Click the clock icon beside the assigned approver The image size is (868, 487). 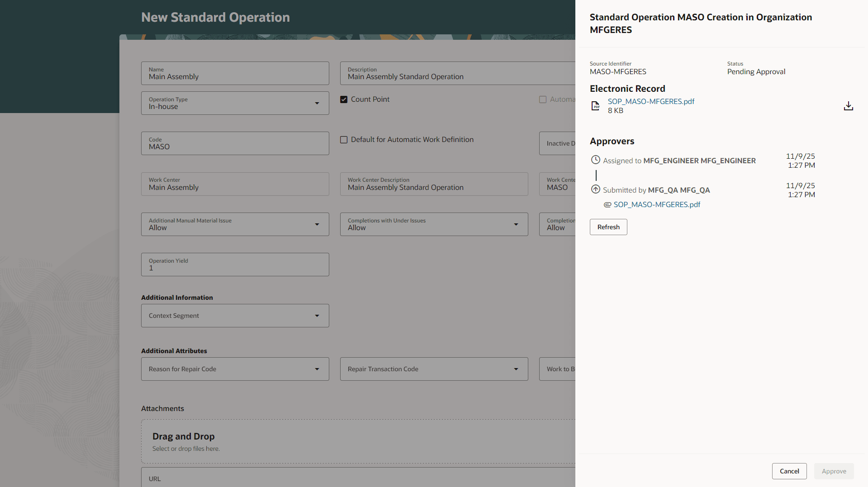[595, 160]
